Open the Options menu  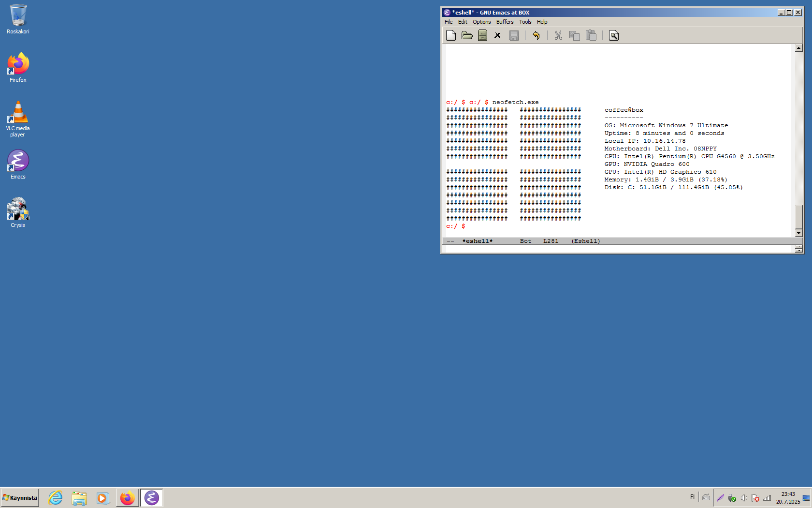click(x=481, y=22)
